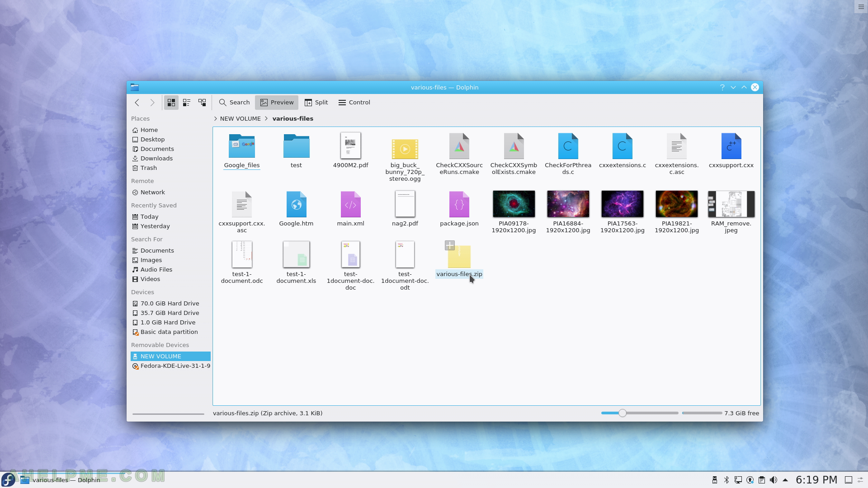This screenshot has width=868, height=488.
Task: Select cxxsupport.cxx file icon
Action: pyautogui.click(x=731, y=146)
